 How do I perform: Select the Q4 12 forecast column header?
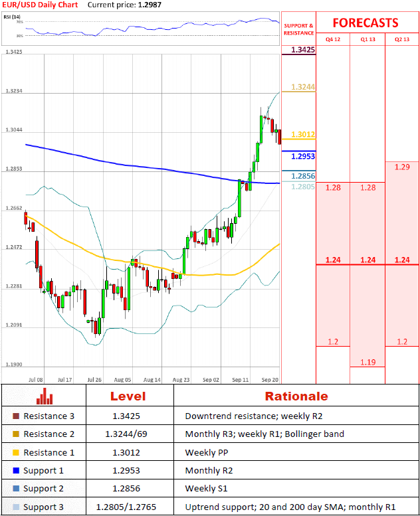pyautogui.click(x=332, y=39)
